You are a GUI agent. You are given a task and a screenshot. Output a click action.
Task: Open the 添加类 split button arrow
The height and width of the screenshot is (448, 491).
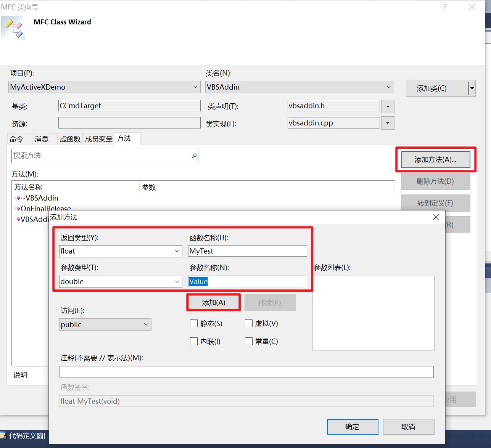(472, 88)
